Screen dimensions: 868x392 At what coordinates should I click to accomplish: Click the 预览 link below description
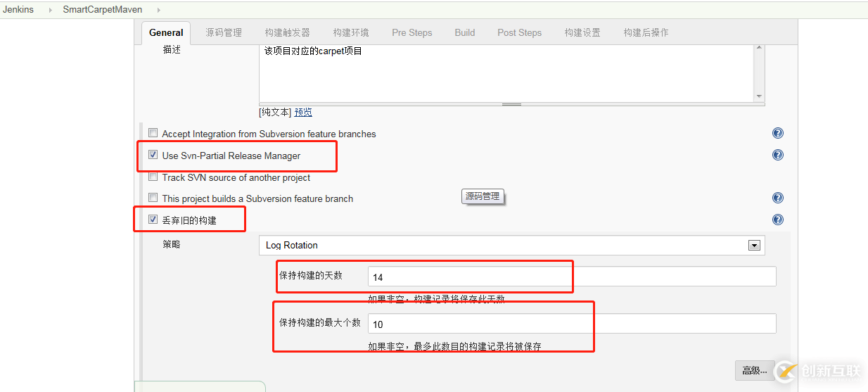pyautogui.click(x=303, y=112)
